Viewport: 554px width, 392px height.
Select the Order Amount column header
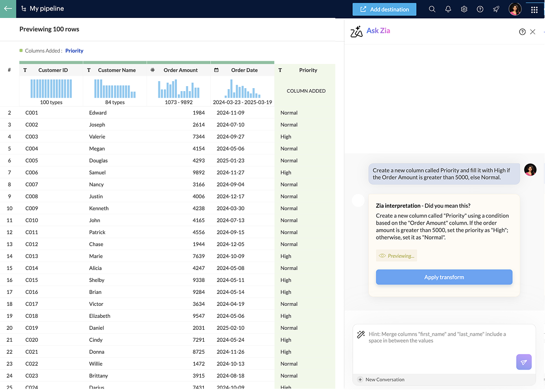(180, 70)
